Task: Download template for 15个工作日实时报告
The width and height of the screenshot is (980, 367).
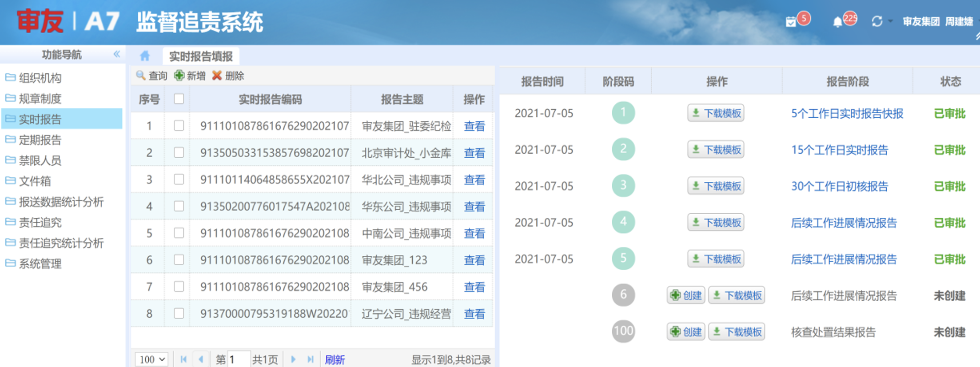Action: coord(716,150)
